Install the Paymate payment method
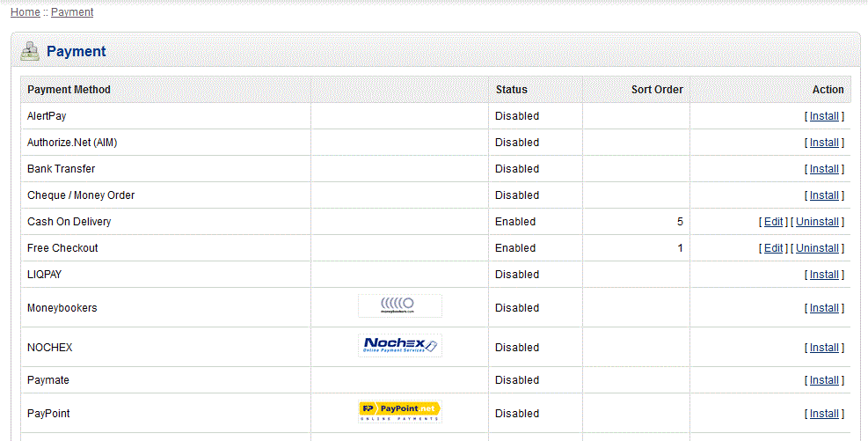This screenshot has width=868, height=441. point(824,380)
